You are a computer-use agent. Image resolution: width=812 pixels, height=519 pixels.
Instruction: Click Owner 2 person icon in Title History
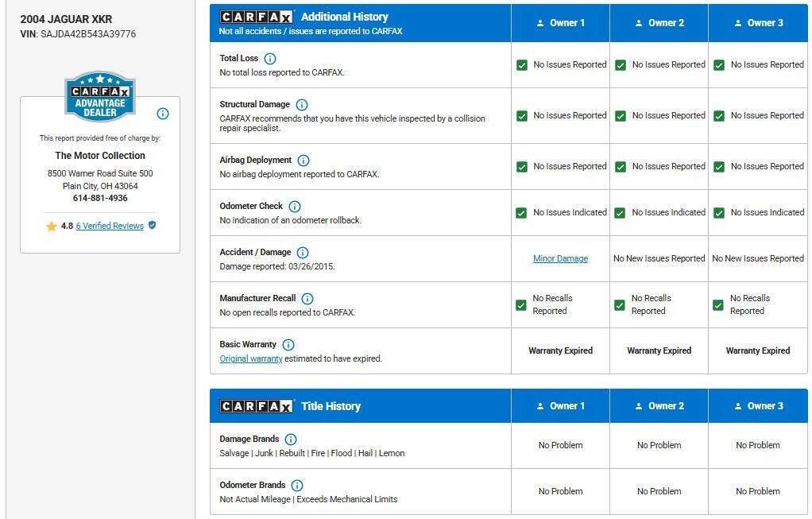[639, 407]
